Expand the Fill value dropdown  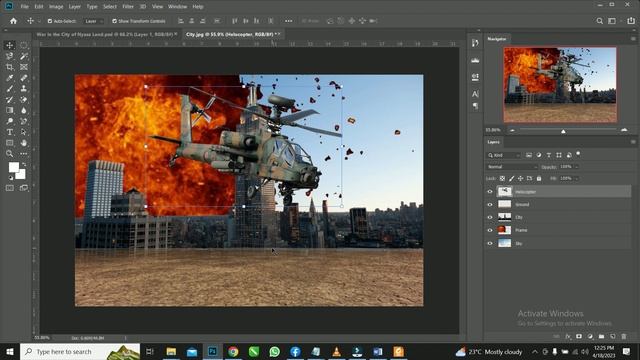point(577,178)
